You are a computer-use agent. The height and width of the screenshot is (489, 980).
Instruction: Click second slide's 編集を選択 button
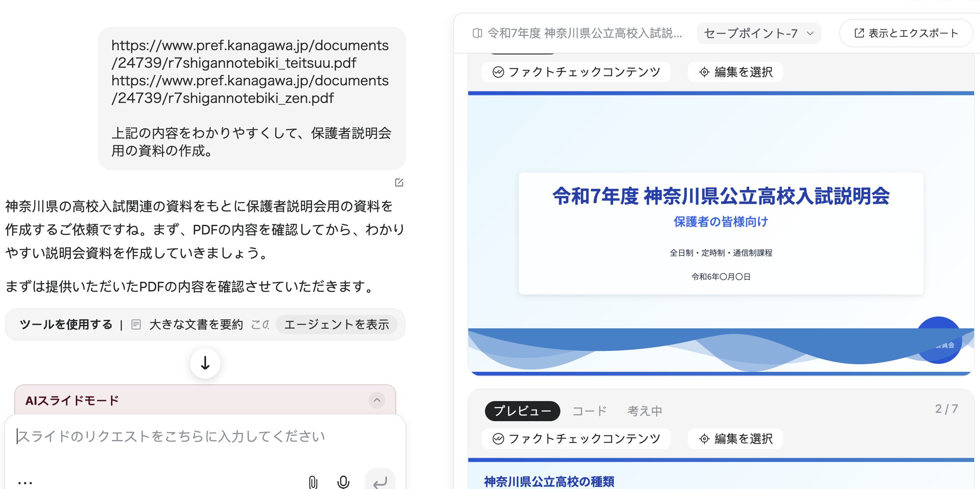[735, 439]
